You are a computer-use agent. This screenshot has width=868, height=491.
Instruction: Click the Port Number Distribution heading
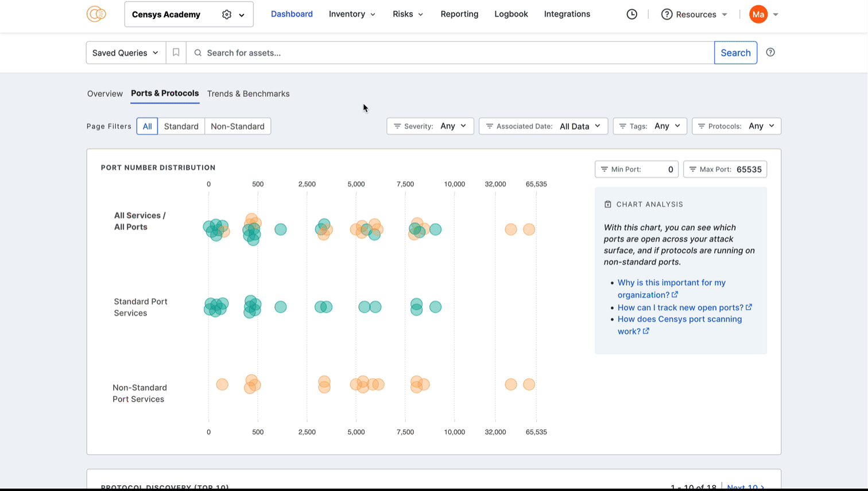158,167
